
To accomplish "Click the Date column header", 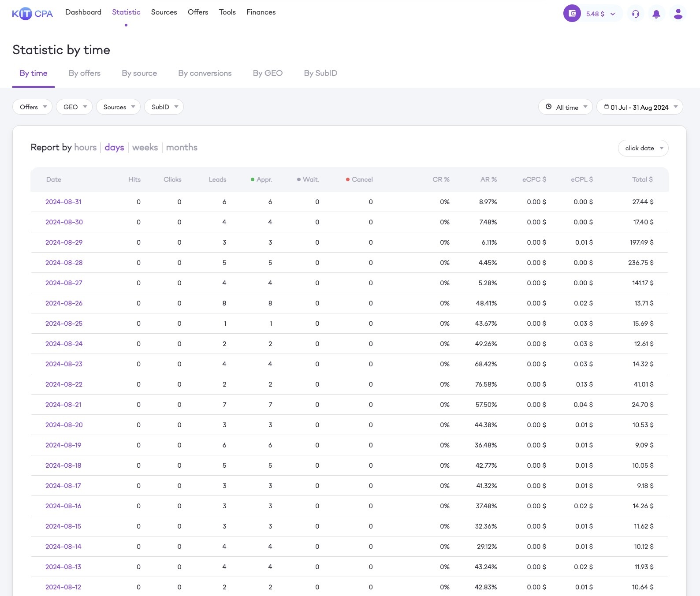I will [x=54, y=179].
